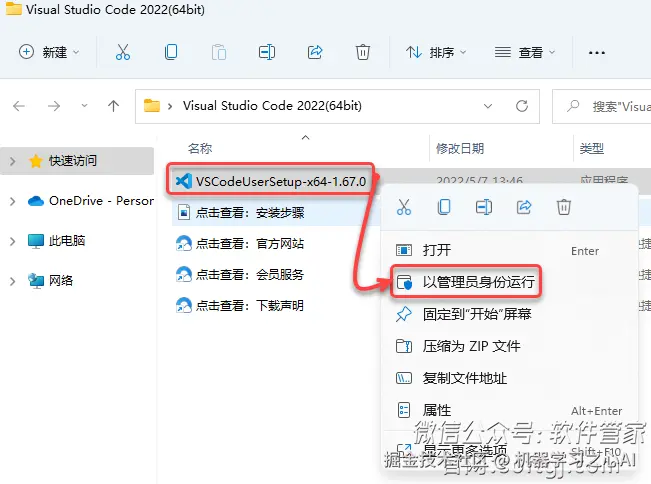This screenshot has height=484, width=651.
Task: Go forward with the right arrow
Action: pos(54,106)
